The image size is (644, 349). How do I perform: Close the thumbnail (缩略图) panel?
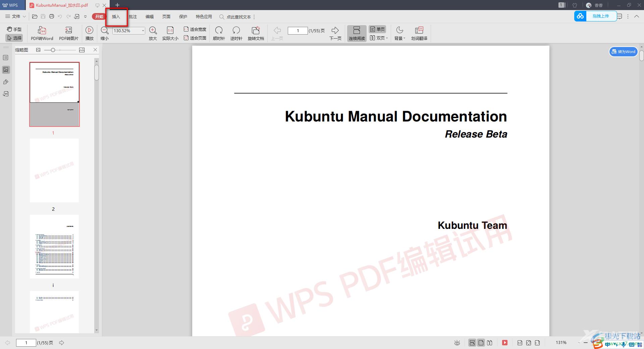pyautogui.click(x=95, y=50)
